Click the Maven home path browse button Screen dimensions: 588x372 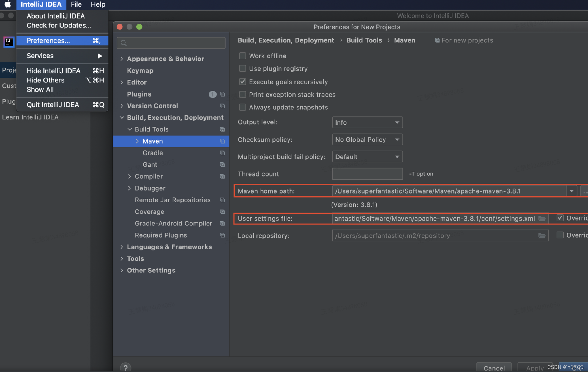tap(584, 191)
